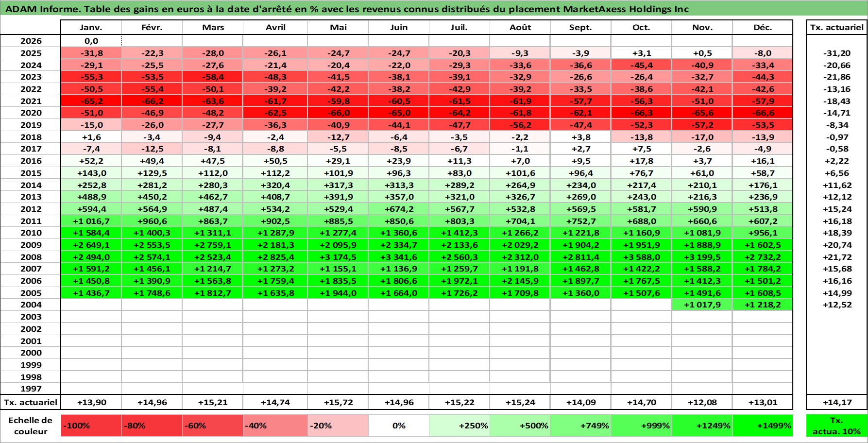Click cell +143,0 in 2015 row
The width and height of the screenshot is (868, 443).
click(x=91, y=173)
